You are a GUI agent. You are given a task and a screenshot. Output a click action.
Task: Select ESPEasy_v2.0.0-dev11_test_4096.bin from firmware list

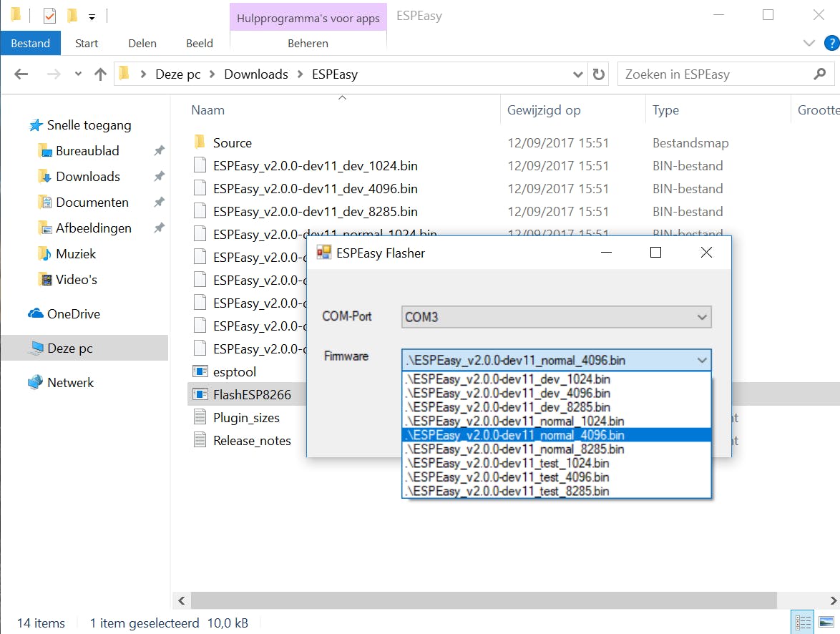(x=507, y=477)
